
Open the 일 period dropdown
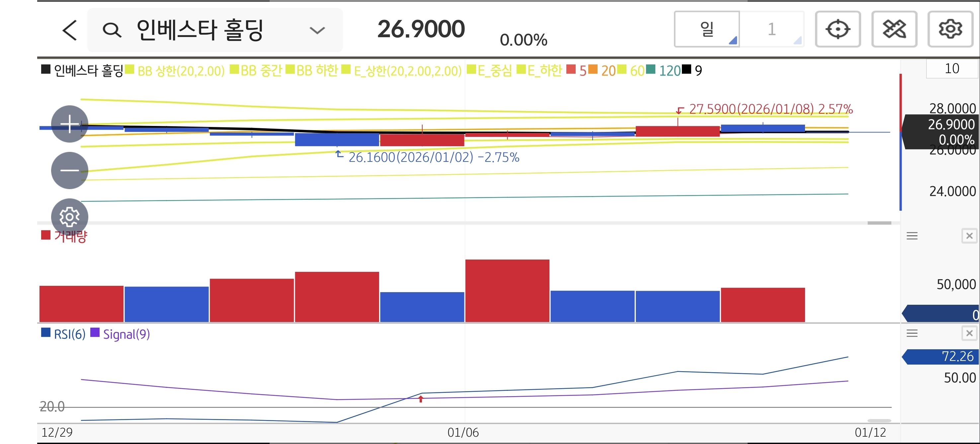click(707, 29)
